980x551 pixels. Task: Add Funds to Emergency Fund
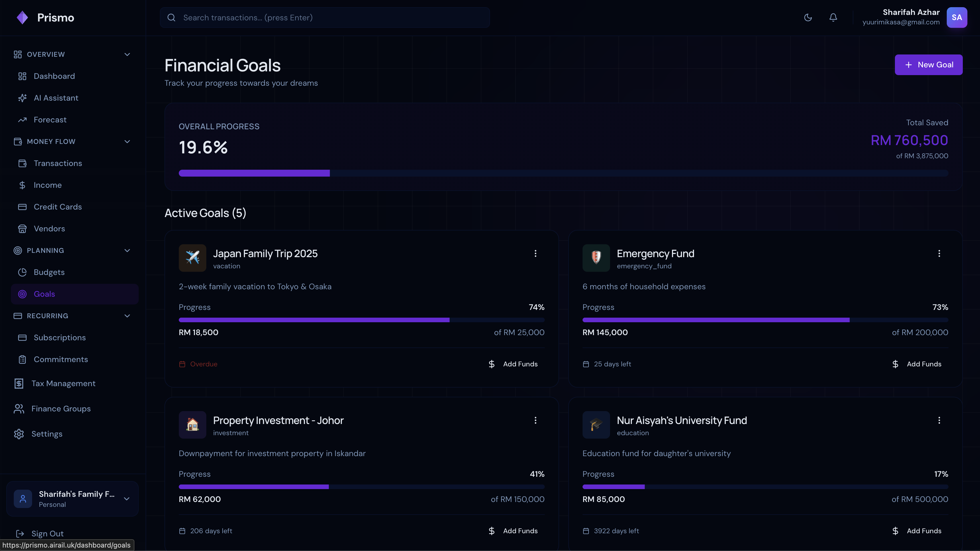click(x=917, y=364)
